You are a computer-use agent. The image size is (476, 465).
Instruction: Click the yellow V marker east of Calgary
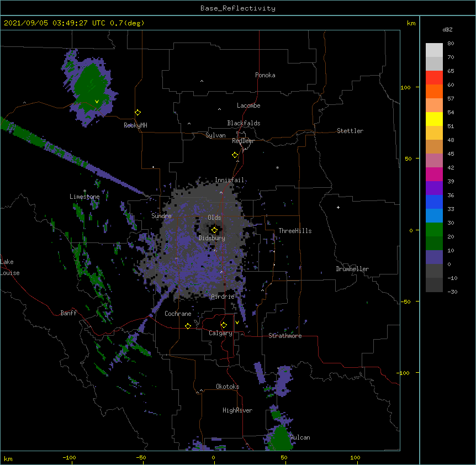[x=237, y=323]
